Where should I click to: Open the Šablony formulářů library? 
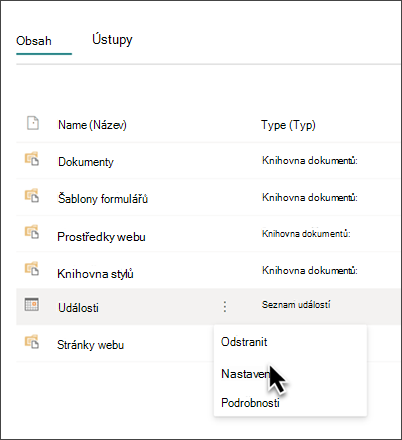click(103, 199)
